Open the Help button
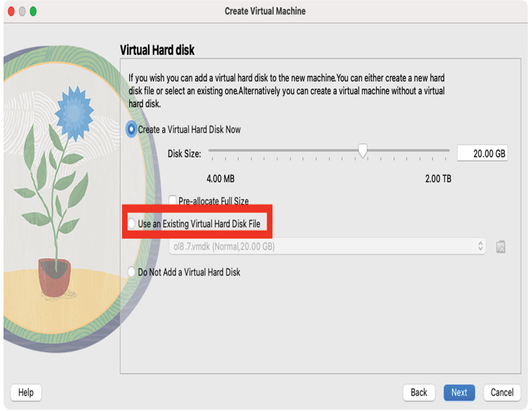 (26, 392)
